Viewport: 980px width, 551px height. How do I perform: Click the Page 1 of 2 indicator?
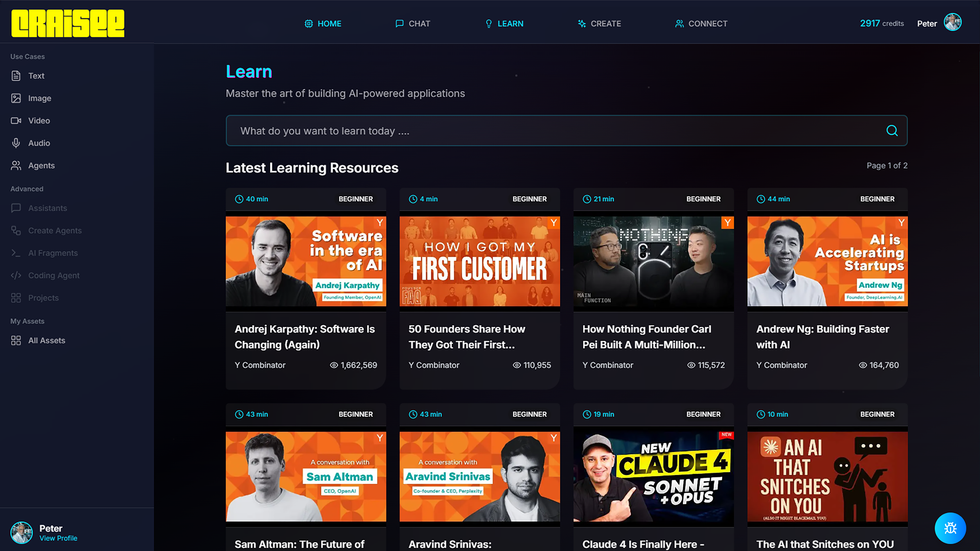click(x=887, y=165)
